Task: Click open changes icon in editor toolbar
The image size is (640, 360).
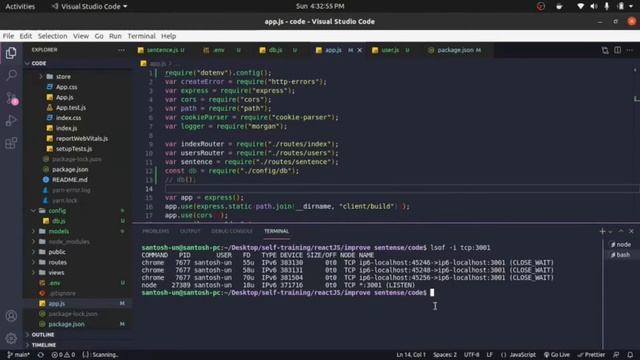Action: click(x=605, y=50)
